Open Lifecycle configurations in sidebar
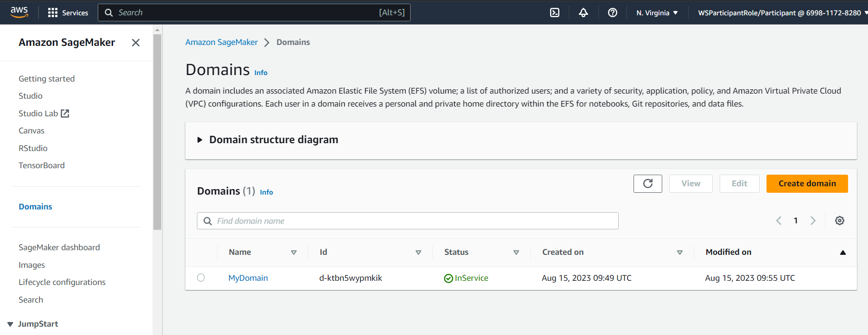Viewport: 868px width, 335px height. coord(62,282)
